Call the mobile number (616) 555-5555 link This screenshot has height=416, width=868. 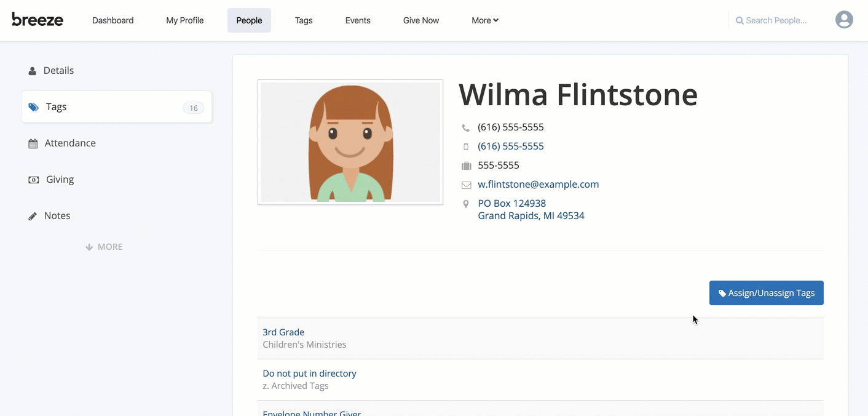click(511, 146)
